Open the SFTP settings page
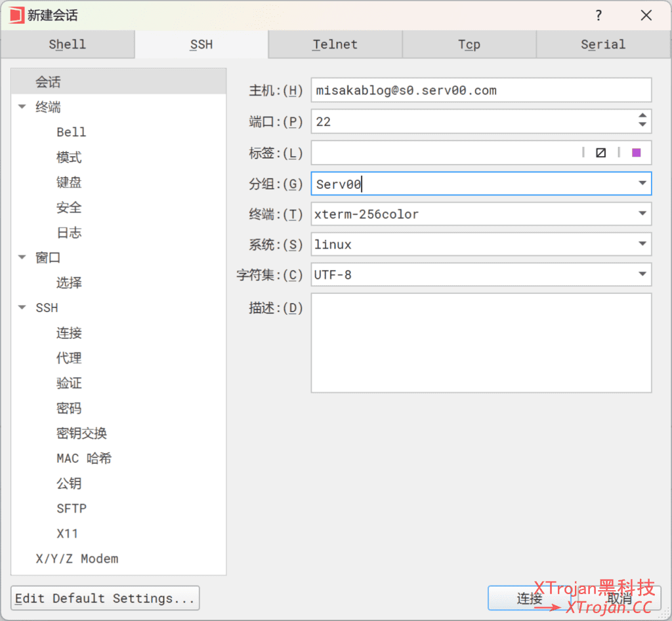672x621 pixels. point(72,508)
